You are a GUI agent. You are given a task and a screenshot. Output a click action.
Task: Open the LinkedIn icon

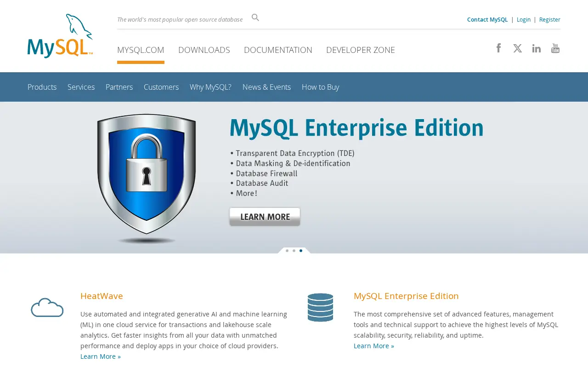[537, 48]
